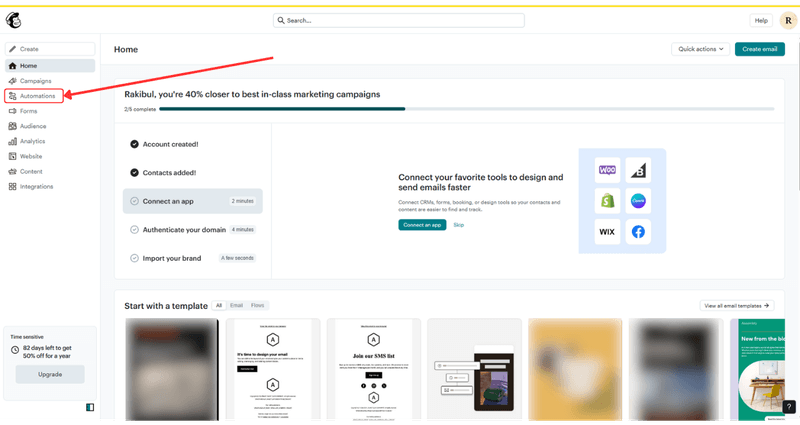Click the Canva app icon
Viewport: 800px width, 425px height.
638,201
